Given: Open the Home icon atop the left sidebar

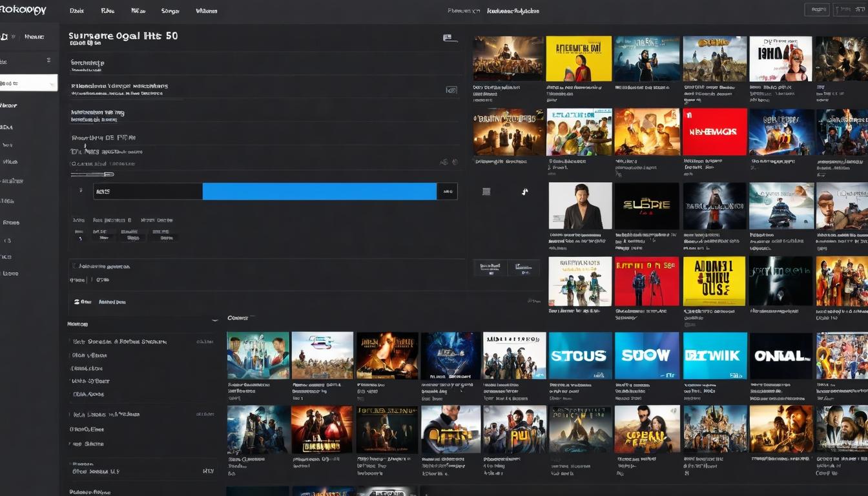Looking at the screenshot, I should point(5,36).
